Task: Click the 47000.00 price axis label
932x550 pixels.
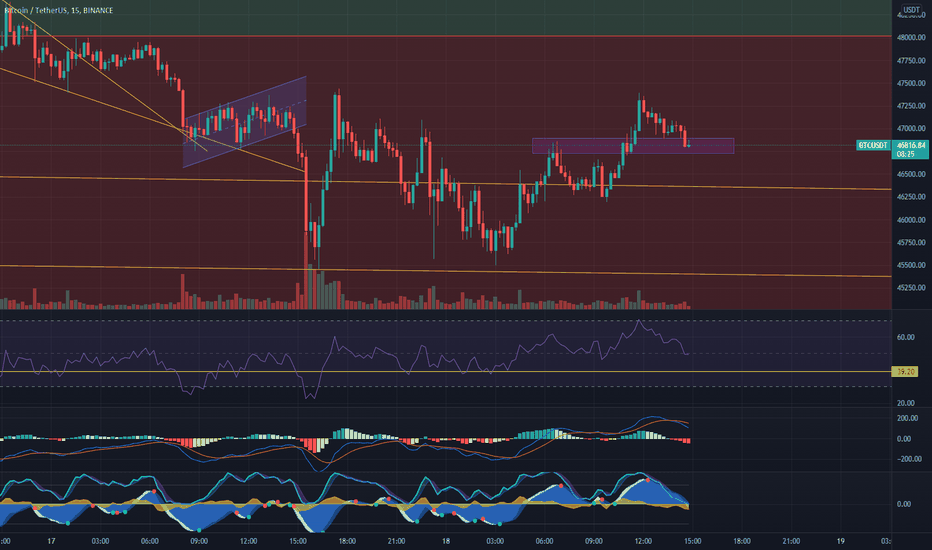Action: point(911,128)
